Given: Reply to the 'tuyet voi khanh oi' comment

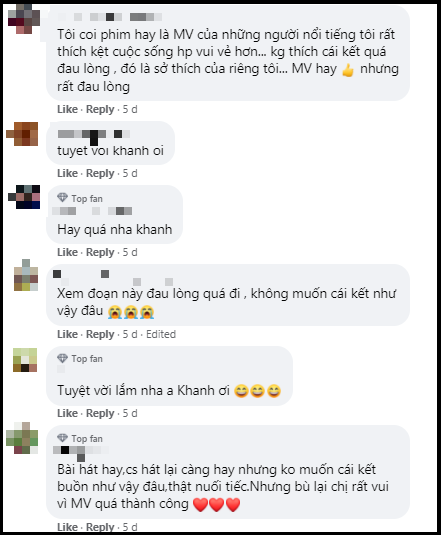Looking at the screenshot, I should click(100, 173).
